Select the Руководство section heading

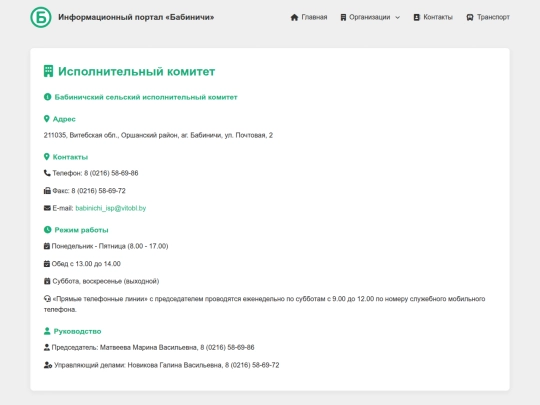77,331
